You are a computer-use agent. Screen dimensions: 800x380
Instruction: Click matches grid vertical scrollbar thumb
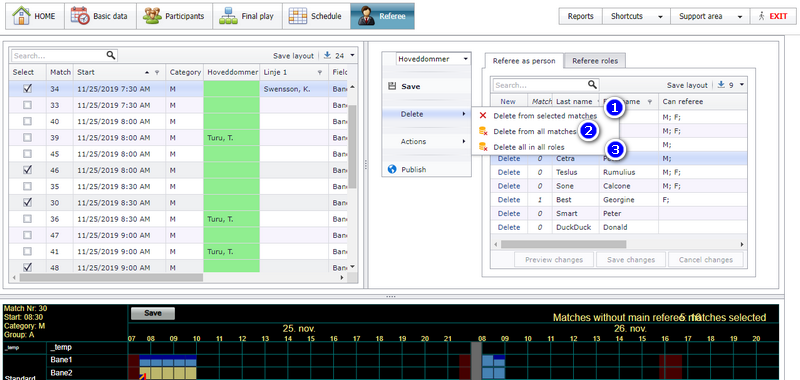pyautogui.click(x=352, y=147)
